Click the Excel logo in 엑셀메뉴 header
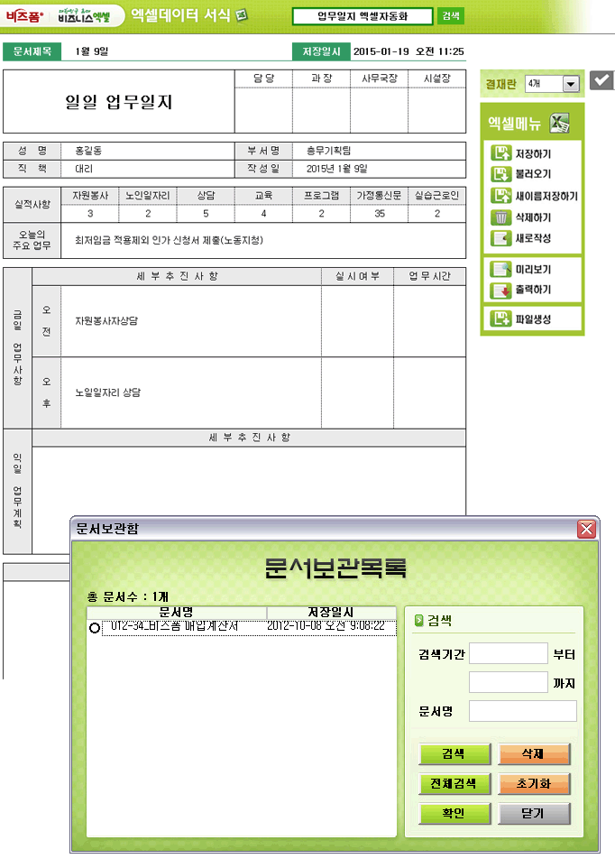The width and height of the screenshot is (615, 868). click(x=559, y=123)
